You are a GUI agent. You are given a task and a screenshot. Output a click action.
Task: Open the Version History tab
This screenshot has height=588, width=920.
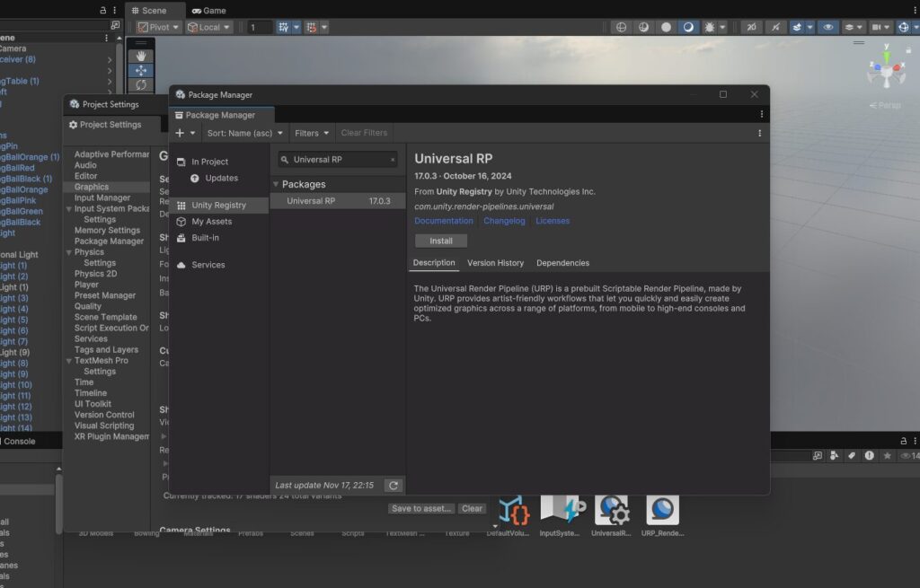(x=495, y=263)
